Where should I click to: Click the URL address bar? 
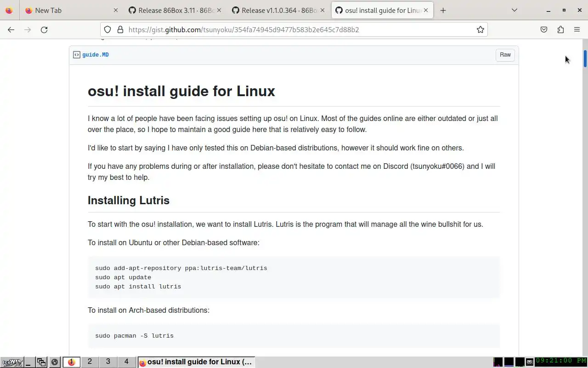[299, 29]
